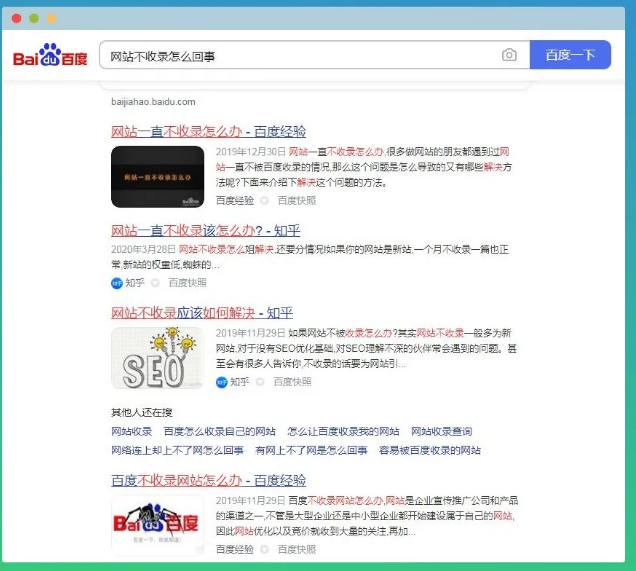Viewport: 636px width, 571px height.
Task: Open camera image search icon
Action: (509, 55)
